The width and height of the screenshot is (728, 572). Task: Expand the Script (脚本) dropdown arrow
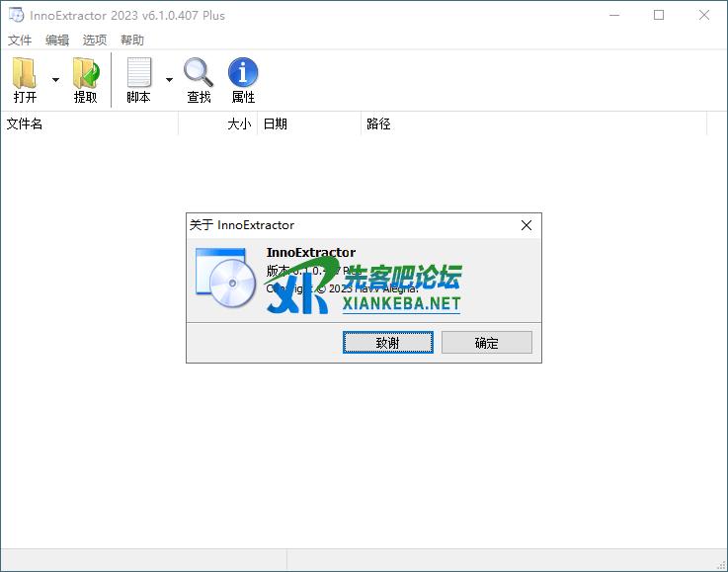[x=169, y=80]
